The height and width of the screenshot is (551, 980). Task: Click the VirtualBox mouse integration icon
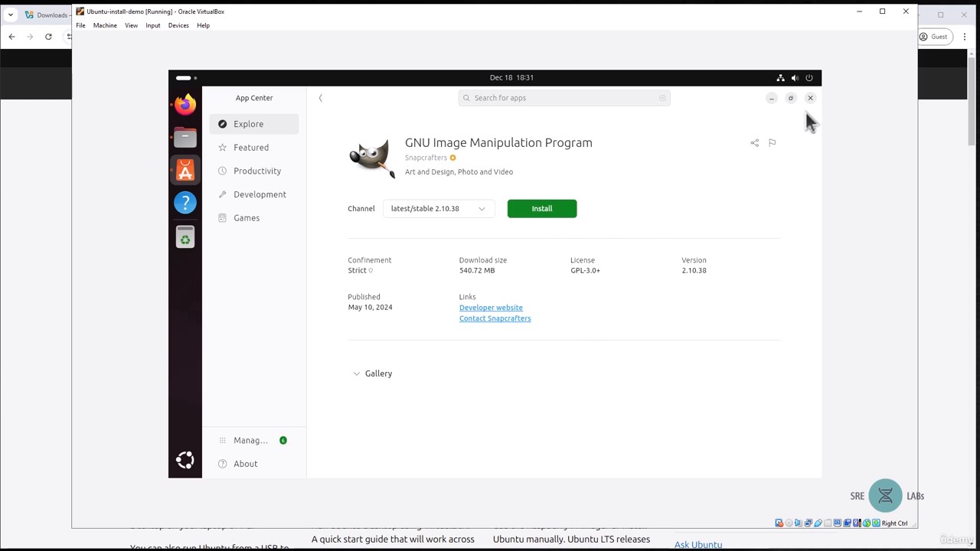point(867,523)
